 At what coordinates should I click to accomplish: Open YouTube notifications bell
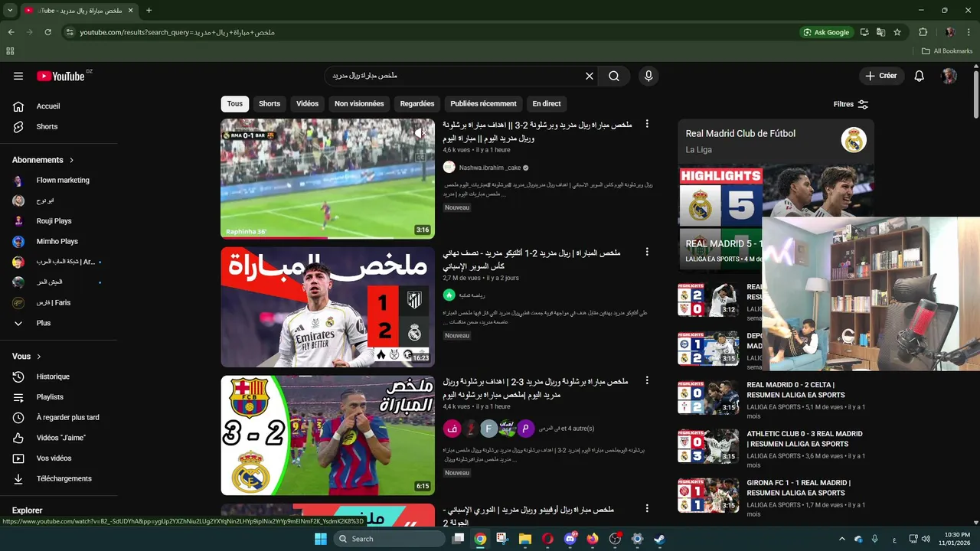pos(920,76)
